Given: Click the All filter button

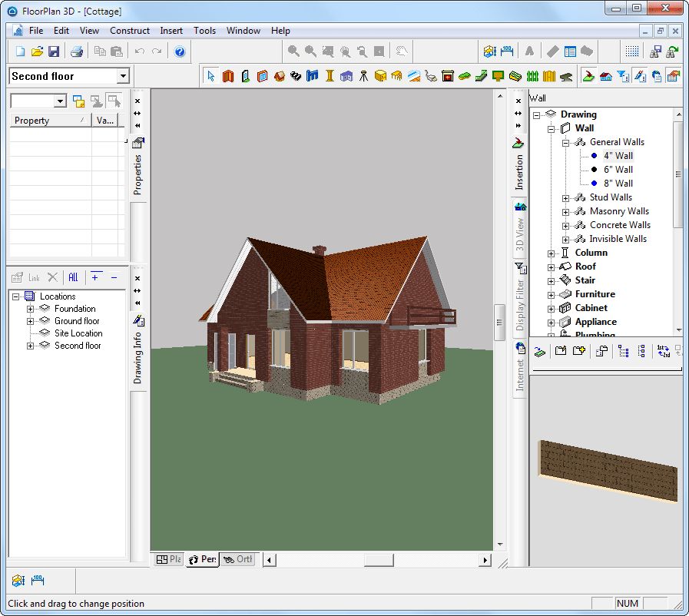Looking at the screenshot, I should [x=73, y=277].
